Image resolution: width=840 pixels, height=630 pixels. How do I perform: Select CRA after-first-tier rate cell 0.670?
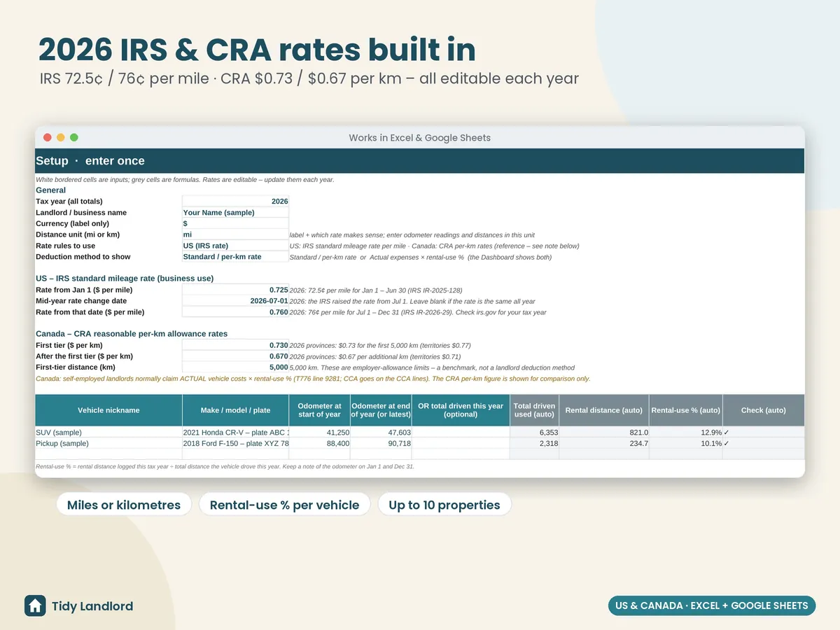click(235, 356)
